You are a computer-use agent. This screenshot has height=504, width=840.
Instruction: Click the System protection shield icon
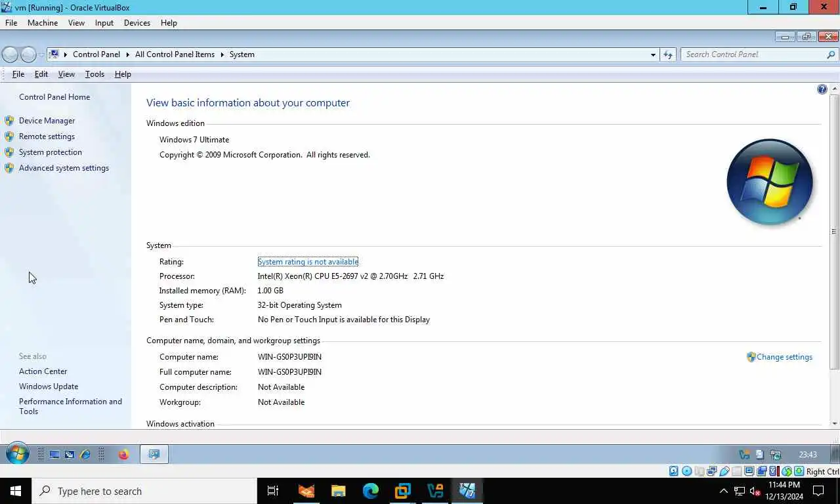(x=9, y=152)
